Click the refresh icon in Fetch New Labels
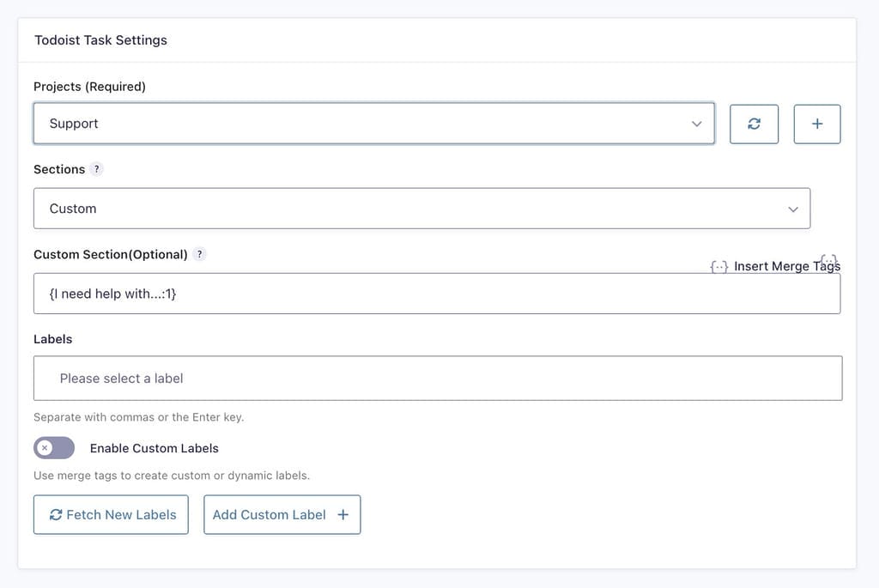This screenshot has height=588, width=879. tap(56, 515)
